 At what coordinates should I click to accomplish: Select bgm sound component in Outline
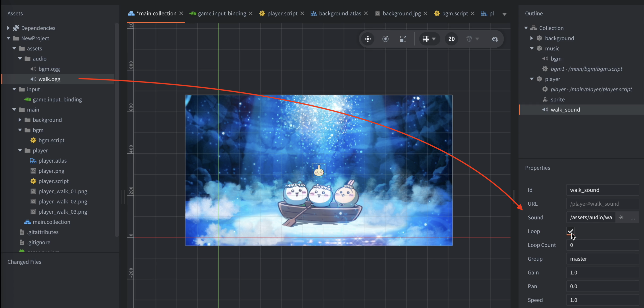(x=582, y=58)
